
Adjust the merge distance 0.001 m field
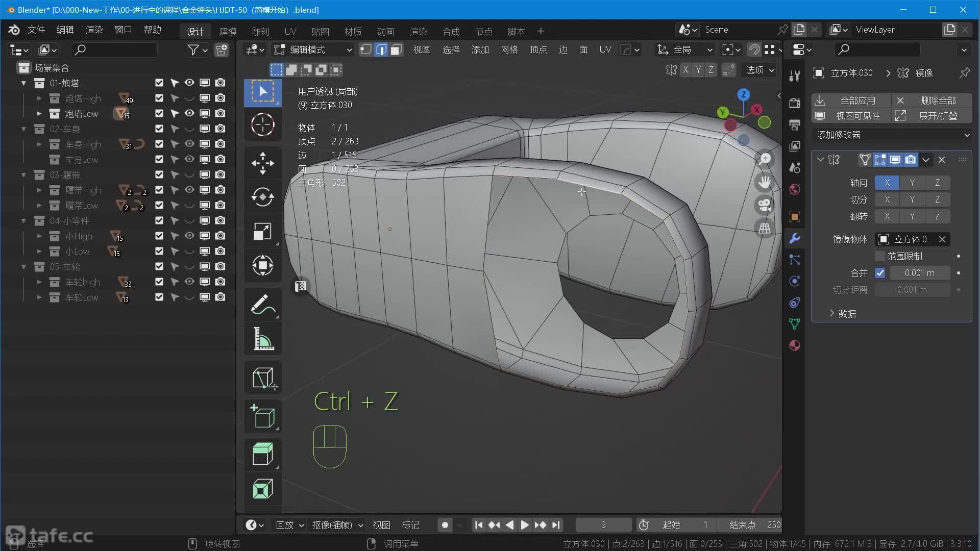point(919,273)
